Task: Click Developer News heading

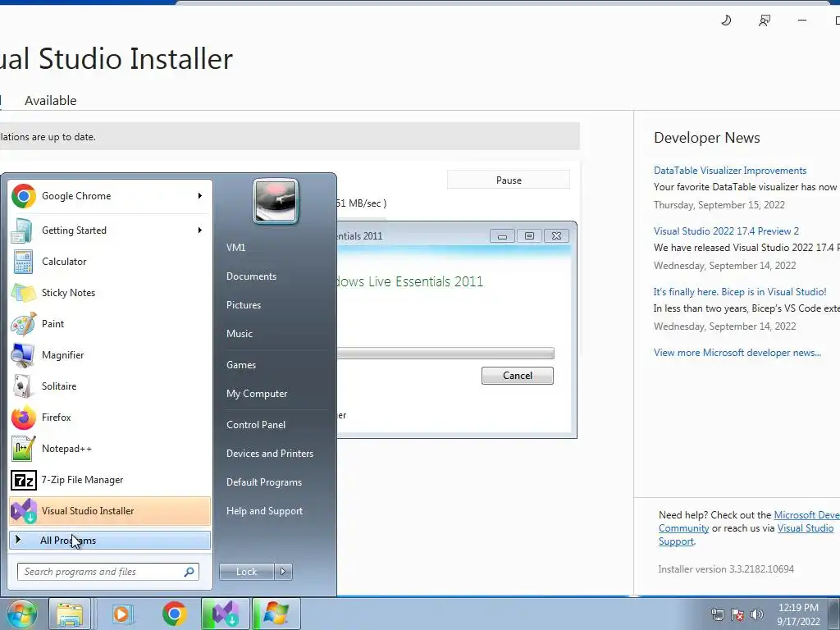Action: pos(706,138)
